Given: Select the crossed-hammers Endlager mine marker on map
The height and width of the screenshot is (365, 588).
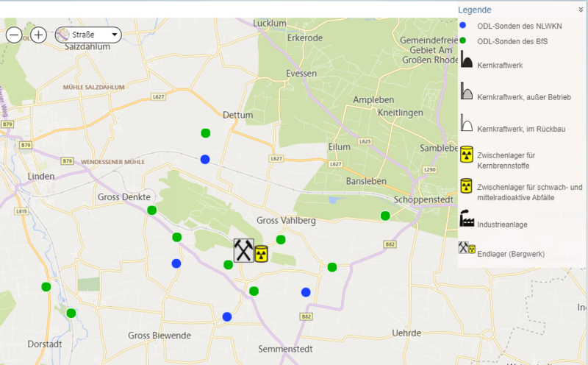Looking at the screenshot, I should pos(243,250).
